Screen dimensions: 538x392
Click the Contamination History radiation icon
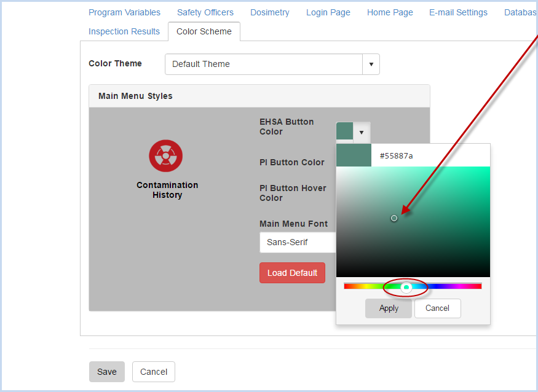(x=166, y=155)
